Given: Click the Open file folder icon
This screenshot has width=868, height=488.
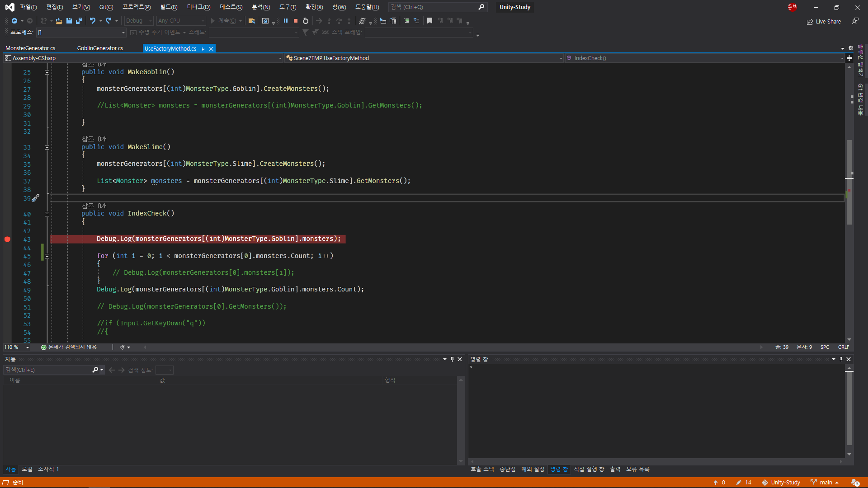Looking at the screenshot, I should pos(59,21).
